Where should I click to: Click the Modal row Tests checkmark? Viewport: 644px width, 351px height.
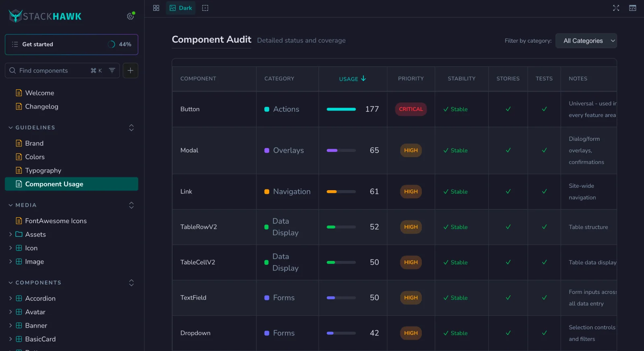[544, 150]
